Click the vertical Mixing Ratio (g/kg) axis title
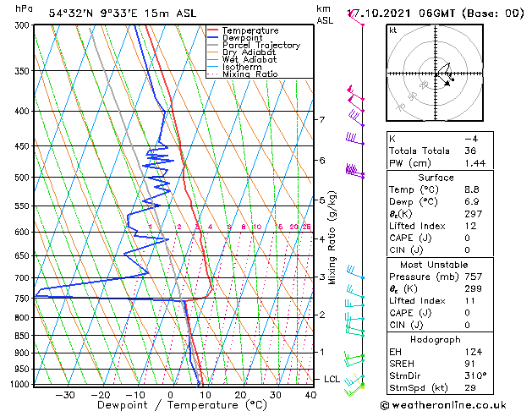532x411 pixels. click(x=332, y=238)
